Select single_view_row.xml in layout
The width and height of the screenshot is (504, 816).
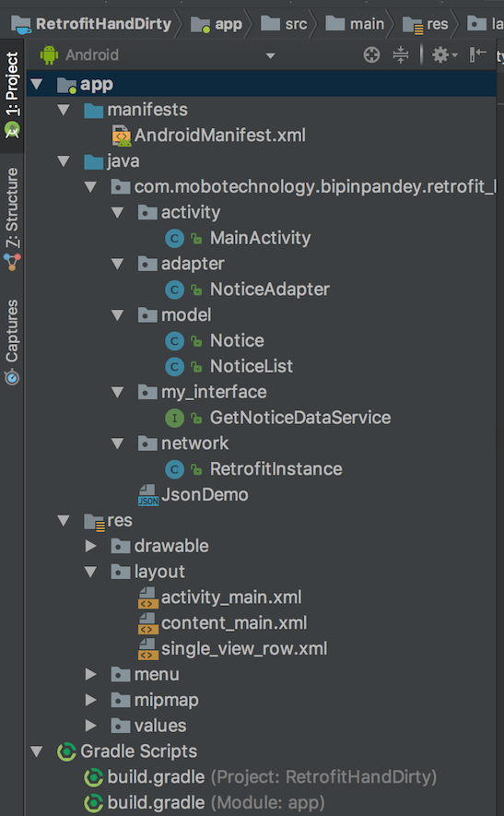click(x=244, y=649)
